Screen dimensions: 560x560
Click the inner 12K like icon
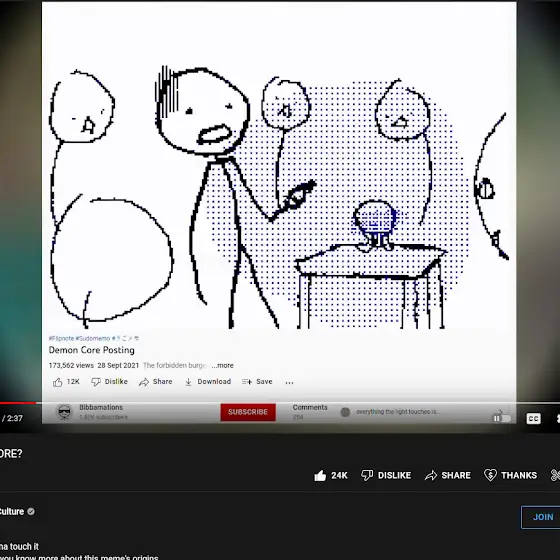(58, 382)
